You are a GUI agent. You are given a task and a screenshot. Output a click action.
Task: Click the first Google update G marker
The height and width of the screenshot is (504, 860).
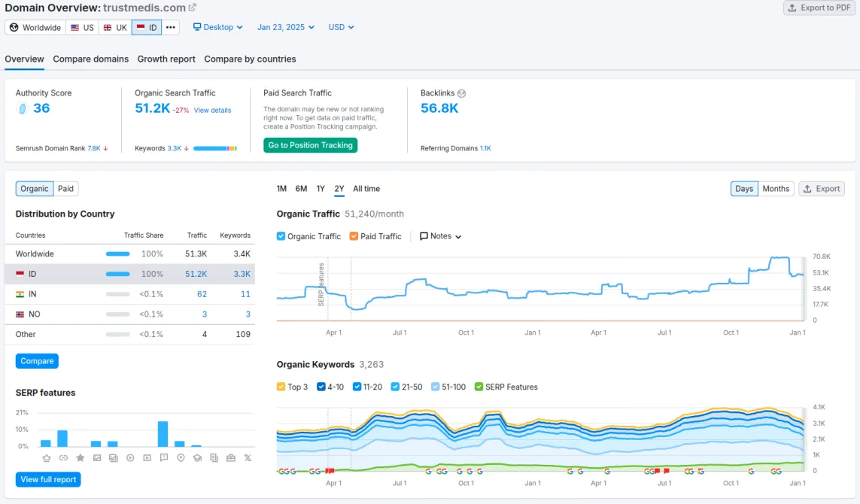pos(281,471)
